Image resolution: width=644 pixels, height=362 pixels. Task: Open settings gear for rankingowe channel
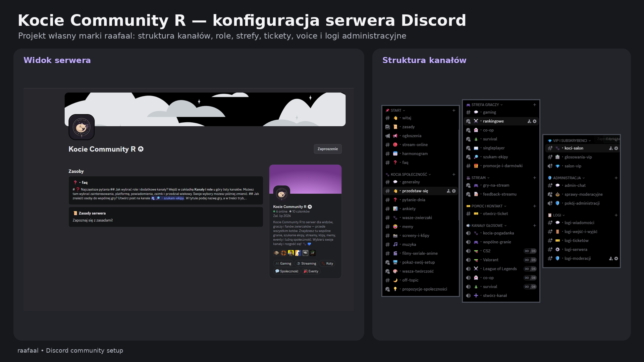(x=535, y=121)
